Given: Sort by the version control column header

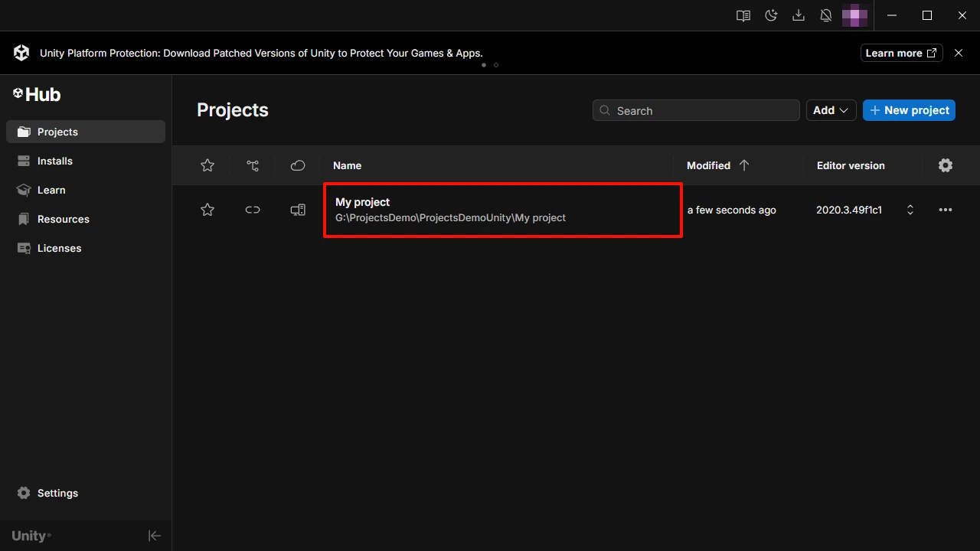Looking at the screenshot, I should (x=253, y=165).
